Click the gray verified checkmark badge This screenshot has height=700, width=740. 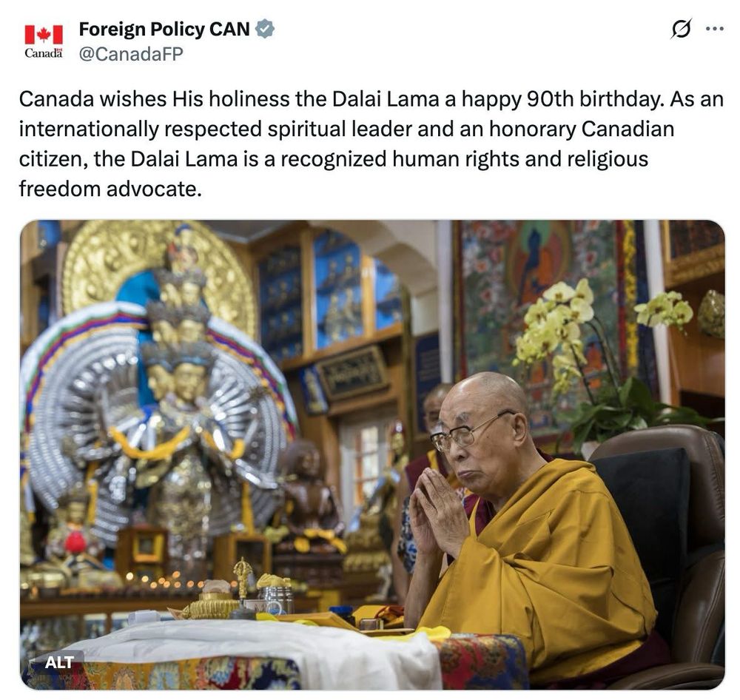tap(265, 29)
